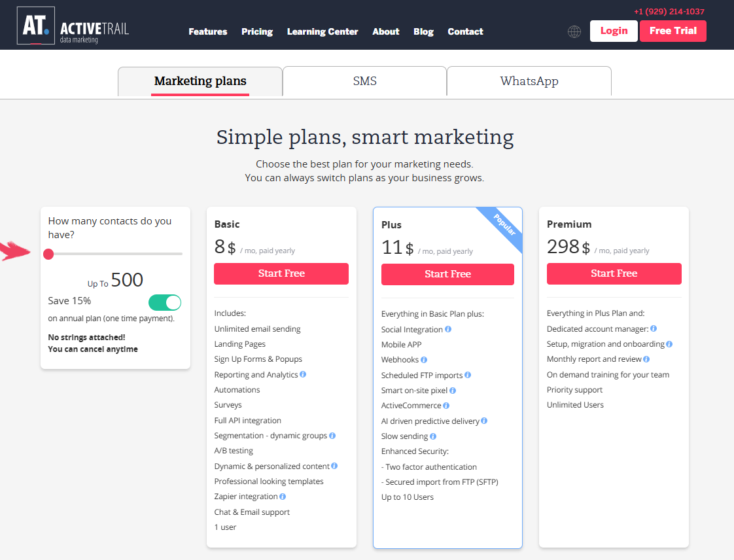Screen dimensions: 734x560
Task: Click Start Free under the Plus plan
Action: (447, 274)
